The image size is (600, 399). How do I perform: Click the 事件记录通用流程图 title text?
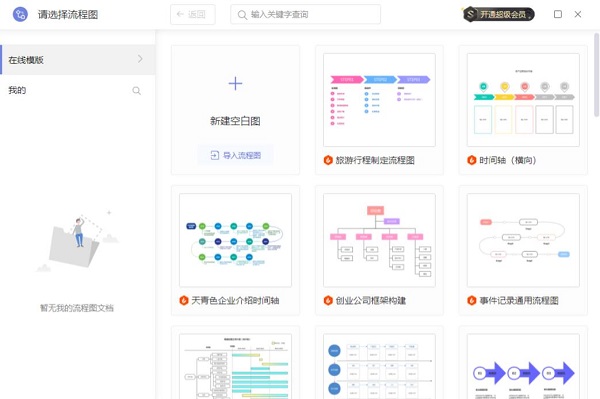pyautogui.click(x=519, y=300)
